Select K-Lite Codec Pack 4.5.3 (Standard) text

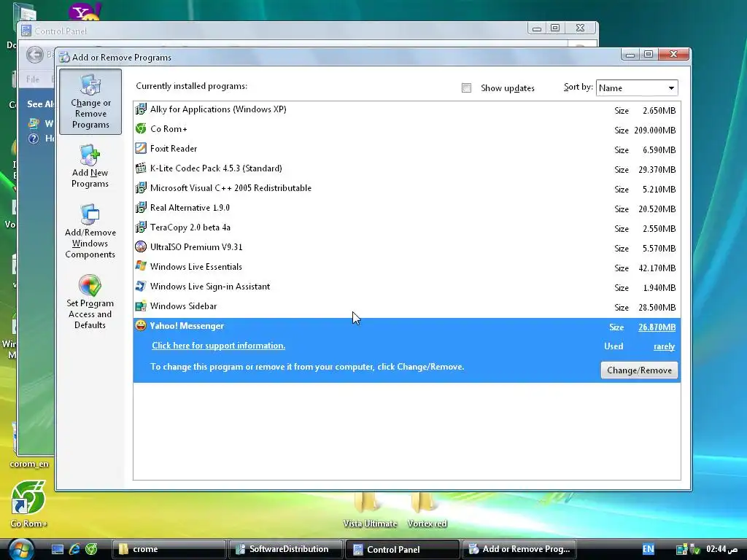pos(216,168)
